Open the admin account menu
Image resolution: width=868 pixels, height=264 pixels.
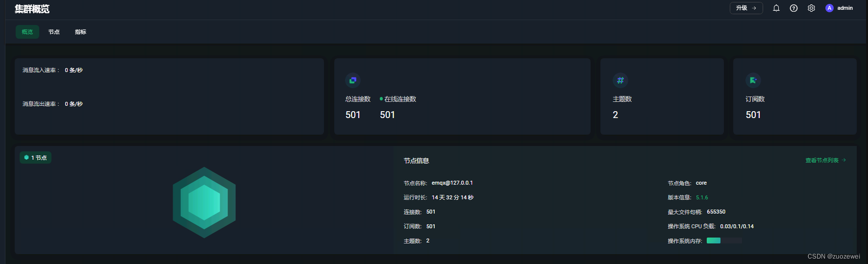click(844, 8)
